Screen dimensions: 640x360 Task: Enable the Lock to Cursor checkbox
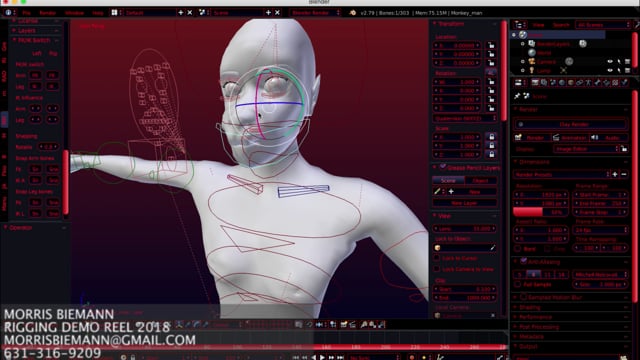click(437, 258)
